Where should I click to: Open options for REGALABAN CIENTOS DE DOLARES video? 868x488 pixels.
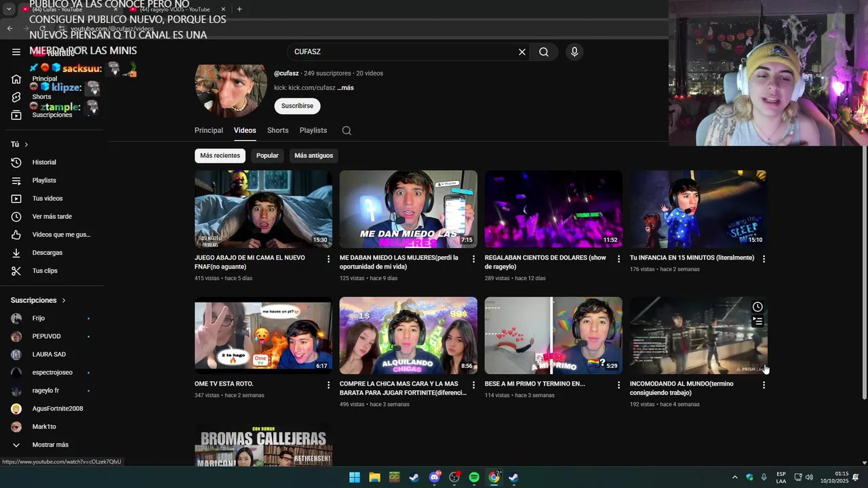point(618,259)
